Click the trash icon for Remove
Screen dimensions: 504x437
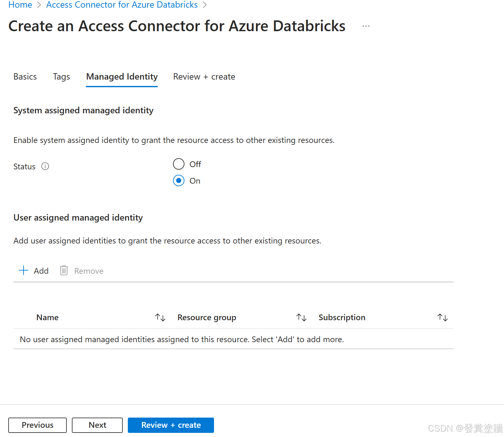[64, 271]
